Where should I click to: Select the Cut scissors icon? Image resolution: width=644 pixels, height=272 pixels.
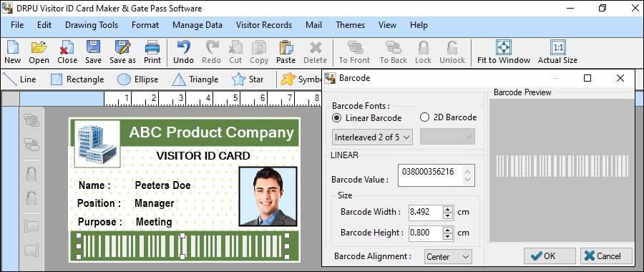[x=235, y=52]
